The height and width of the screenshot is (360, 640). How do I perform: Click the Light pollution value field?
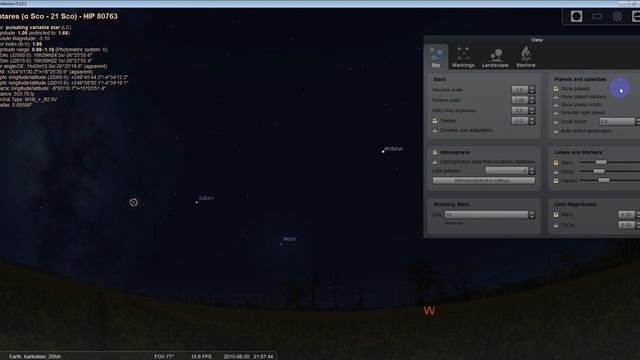(507, 171)
